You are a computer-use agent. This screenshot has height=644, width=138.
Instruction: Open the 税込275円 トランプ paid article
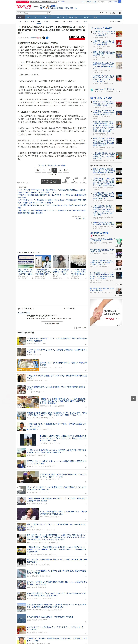coord(106,279)
